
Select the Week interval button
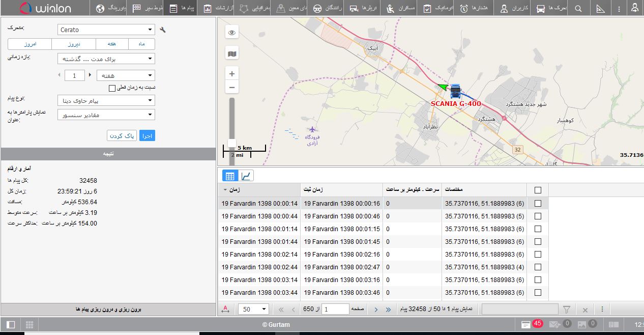click(112, 44)
